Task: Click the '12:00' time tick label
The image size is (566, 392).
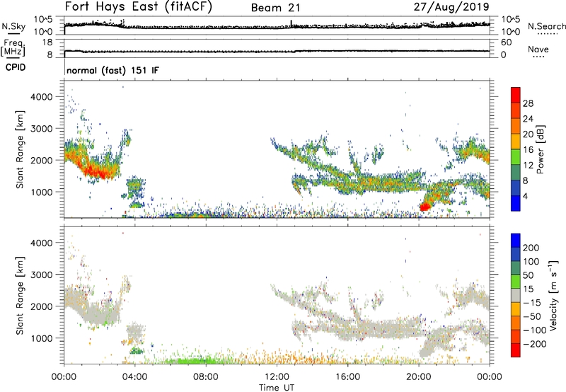Action: [277, 377]
